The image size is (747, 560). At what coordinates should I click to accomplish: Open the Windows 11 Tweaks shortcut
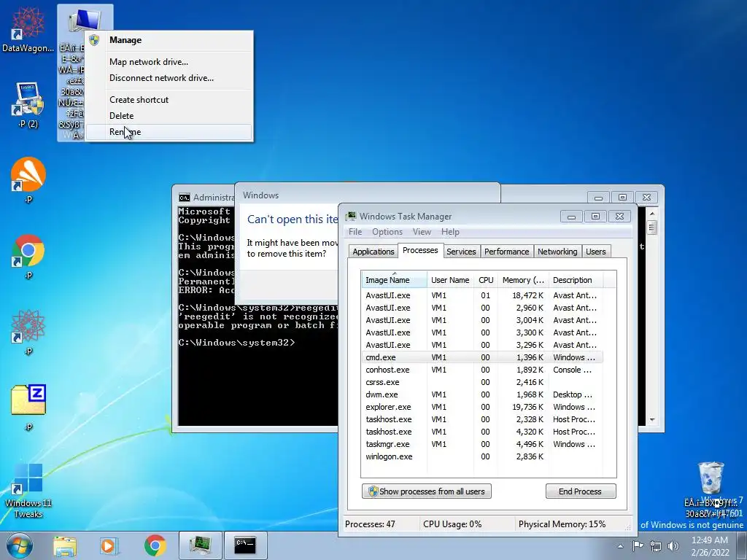(x=28, y=491)
